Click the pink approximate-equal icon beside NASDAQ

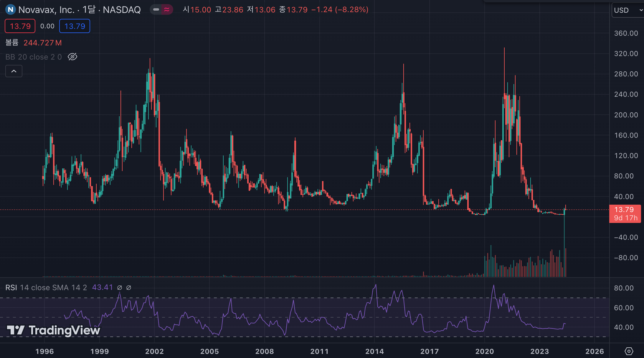(167, 10)
